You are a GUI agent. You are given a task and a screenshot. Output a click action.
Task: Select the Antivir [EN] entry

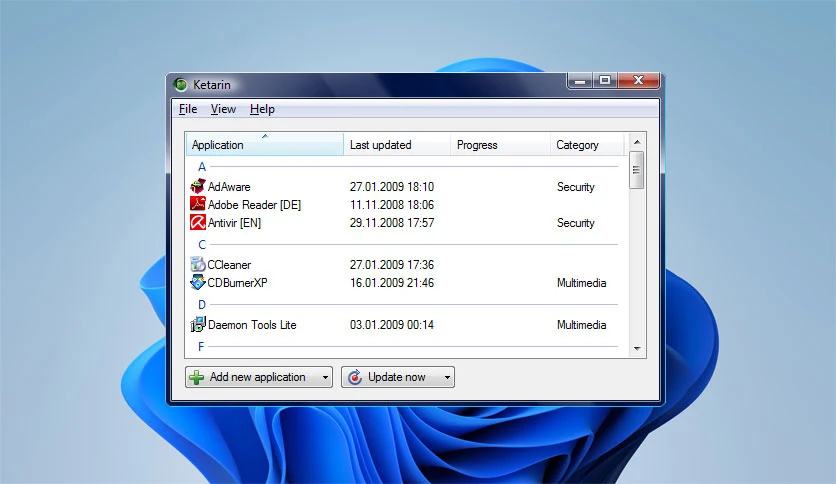(234, 223)
